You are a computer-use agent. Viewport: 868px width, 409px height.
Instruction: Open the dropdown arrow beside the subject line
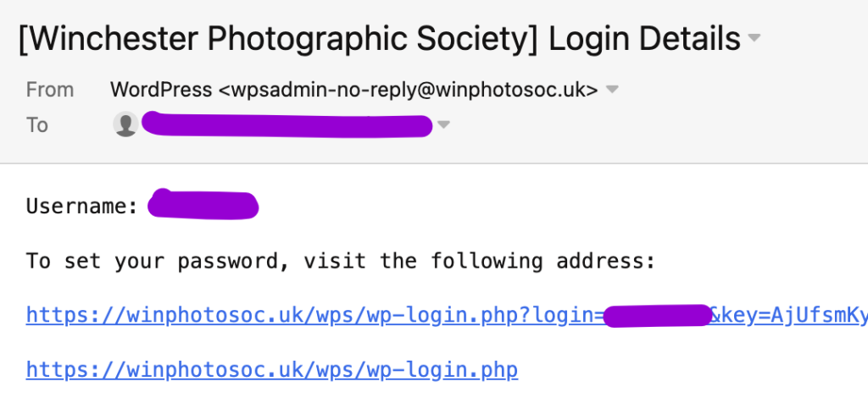point(754,39)
